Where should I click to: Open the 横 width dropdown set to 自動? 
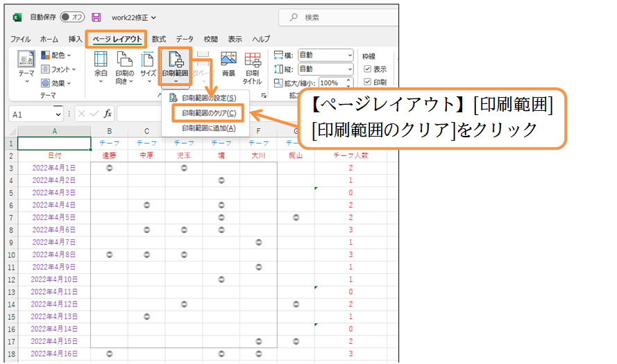[x=326, y=55]
